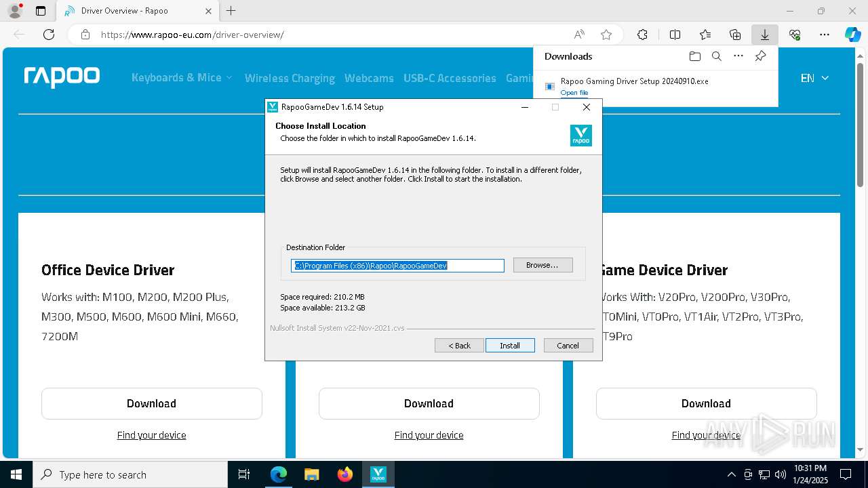Show hidden system tray icons

click(731, 474)
